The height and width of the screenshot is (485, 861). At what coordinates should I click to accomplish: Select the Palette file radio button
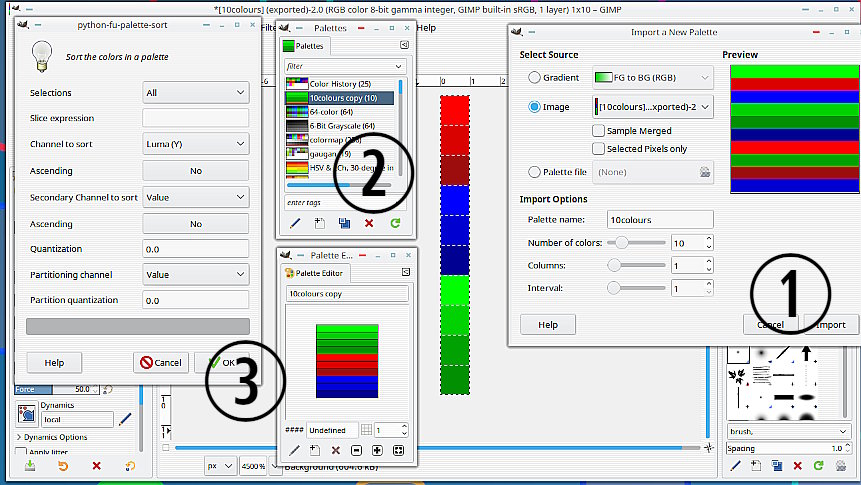(x=534, y=172)
